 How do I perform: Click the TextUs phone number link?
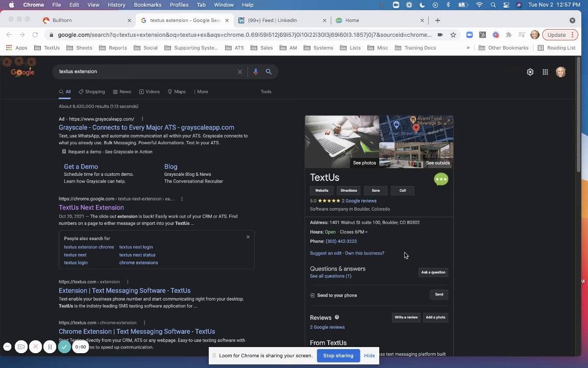click(x=341, y=241)
